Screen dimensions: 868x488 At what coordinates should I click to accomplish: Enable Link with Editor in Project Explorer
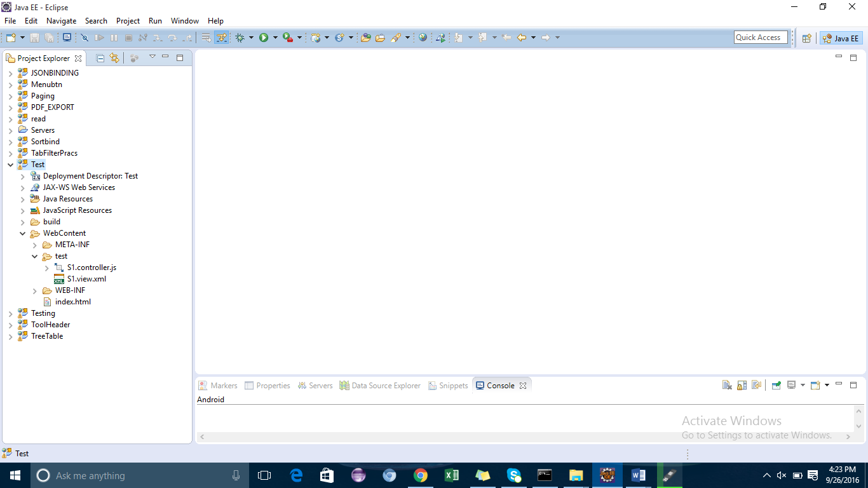(114, 57)
